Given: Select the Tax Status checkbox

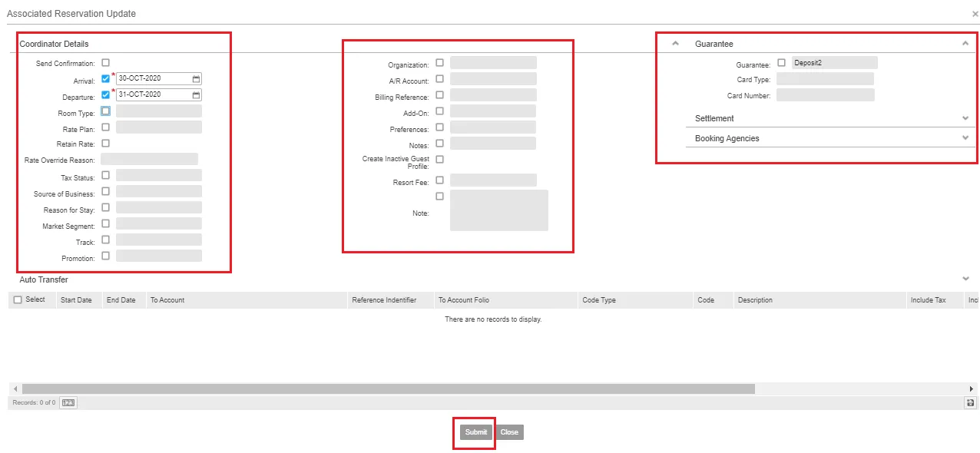Looking at the screenshot, I should [106, 175].
